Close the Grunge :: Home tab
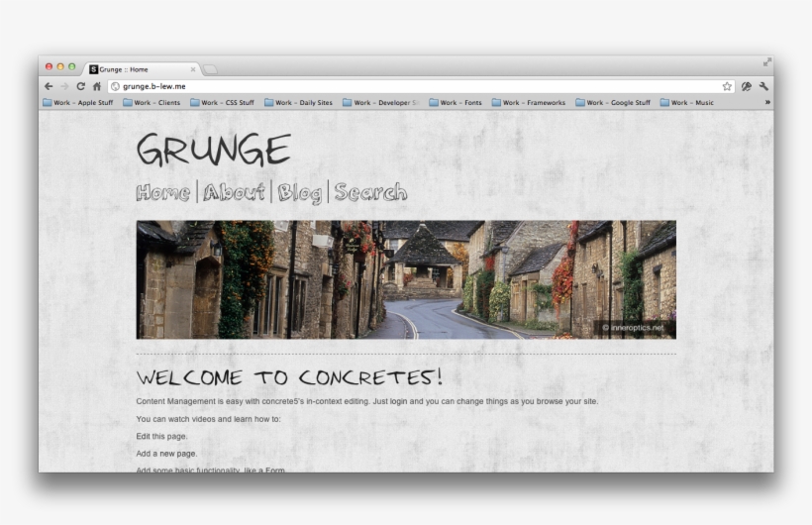The image size is (812, 525). pos(193,69)
